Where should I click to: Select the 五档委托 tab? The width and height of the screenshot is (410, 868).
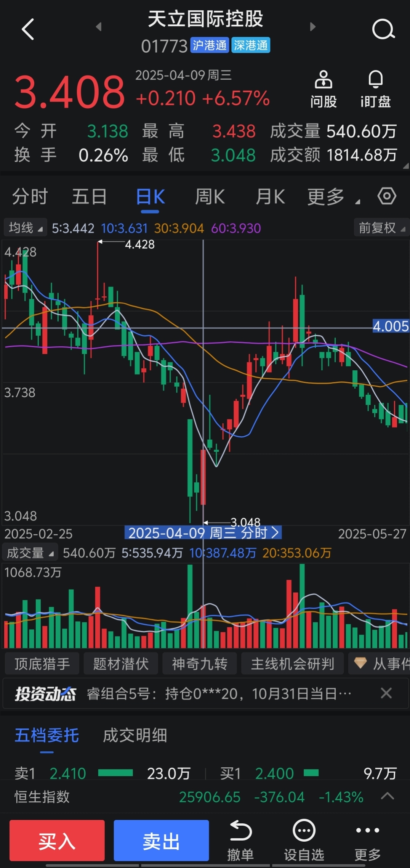[47, 735]
